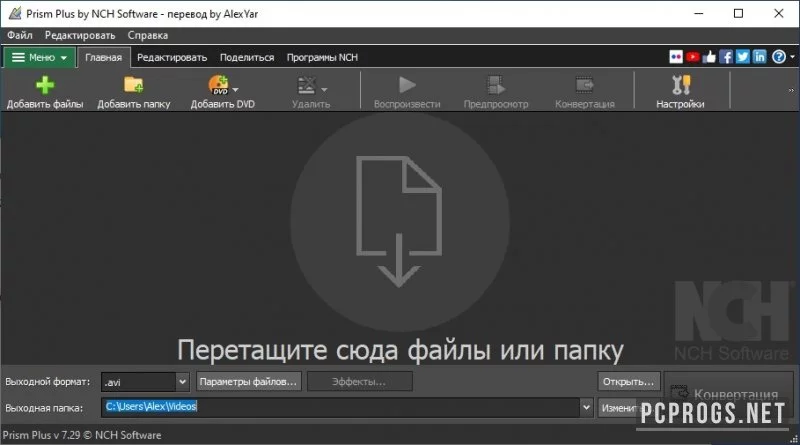Click the Add DVD disc icon

tap(219, 85)
